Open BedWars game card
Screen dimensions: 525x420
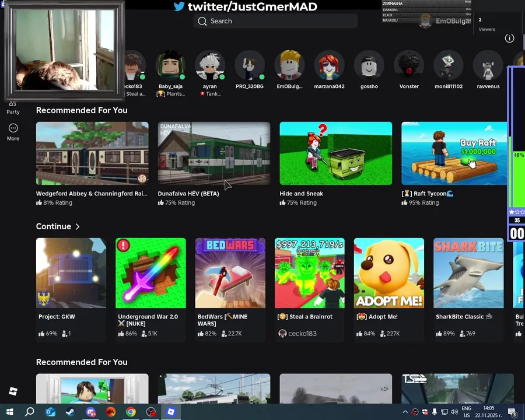[230, 290]
